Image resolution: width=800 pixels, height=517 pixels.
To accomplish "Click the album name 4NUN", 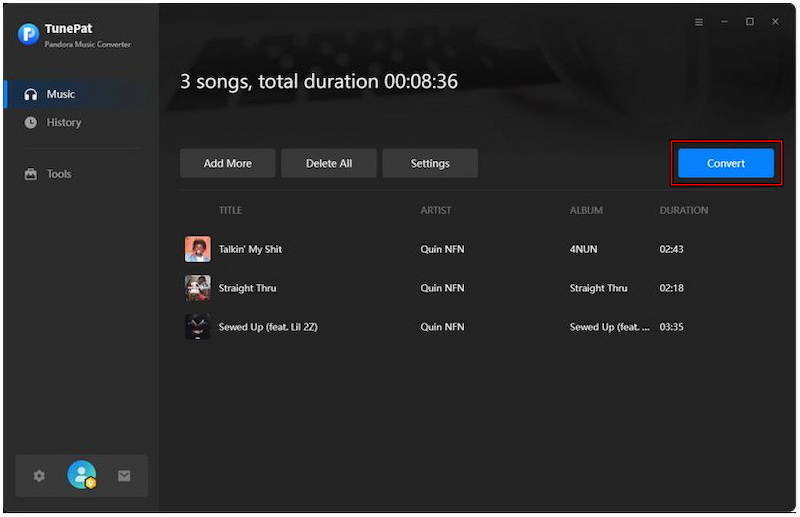I will (x=583, y=249).
